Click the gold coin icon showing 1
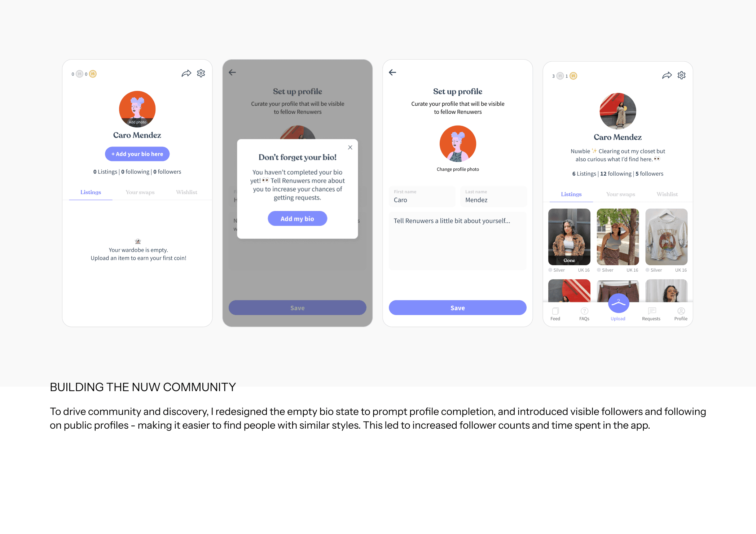Screen dimensions: 756x534 click(x=573, y=76)
